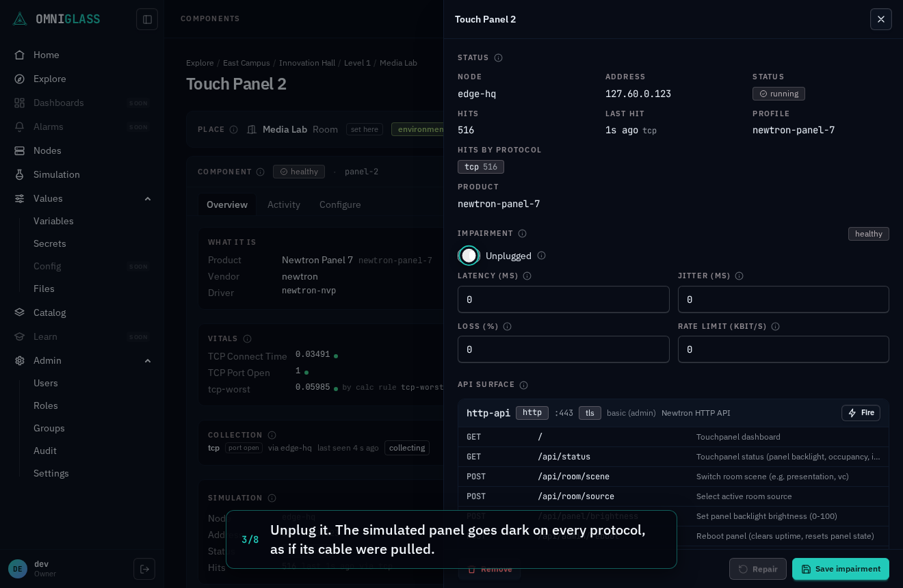Close the Touch Panel 2 drawer
903x588 pixels.
[x=881, y=19]
